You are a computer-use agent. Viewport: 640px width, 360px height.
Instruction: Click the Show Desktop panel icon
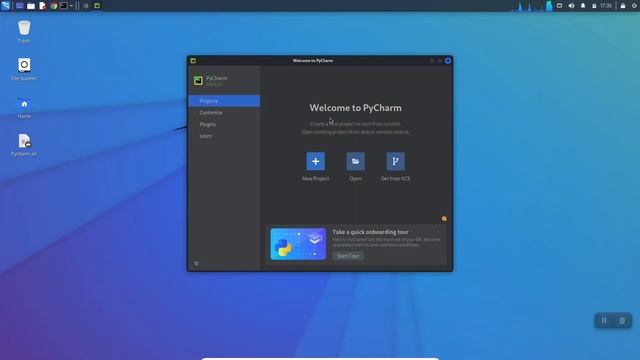click(x=19, y=6)
